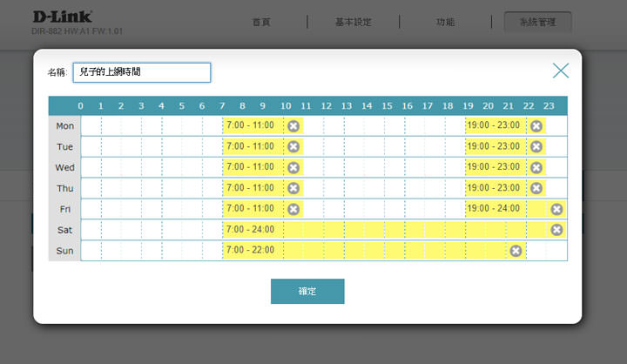Remove Tuesday 7:00 - 11:00 schedule block
The image size is (627, 364).
293,146
